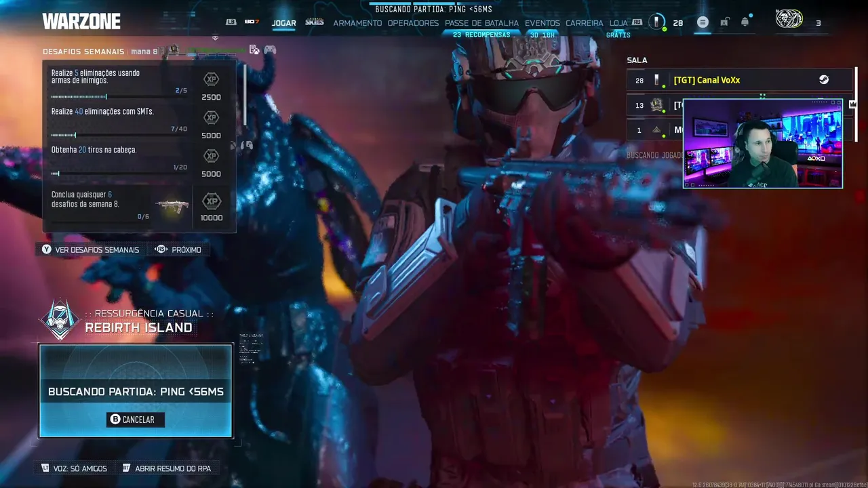Click the XP reward icon for 2500

click(x=211, y=79)
